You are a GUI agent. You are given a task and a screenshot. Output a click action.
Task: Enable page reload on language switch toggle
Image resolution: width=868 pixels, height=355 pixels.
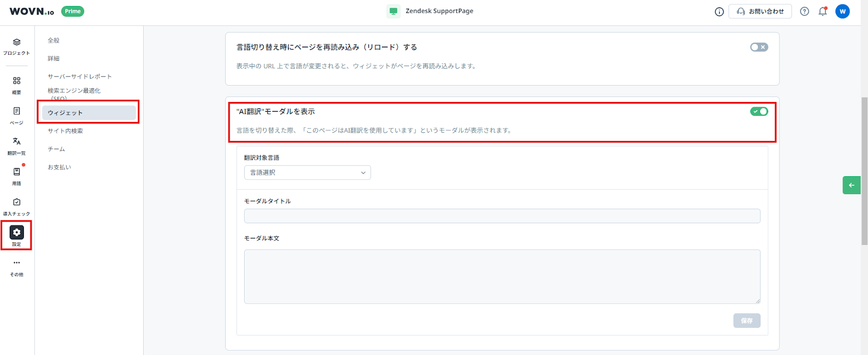[x=758, y=47]
